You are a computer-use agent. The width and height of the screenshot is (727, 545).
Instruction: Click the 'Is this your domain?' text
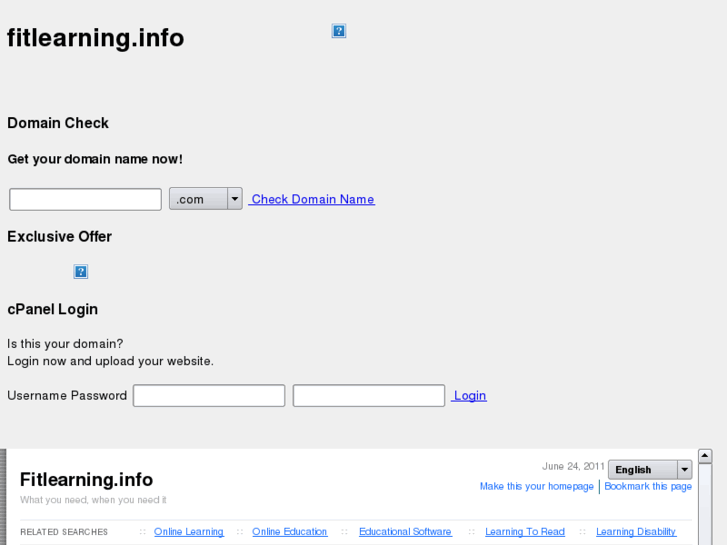click(x=65, y=344)
